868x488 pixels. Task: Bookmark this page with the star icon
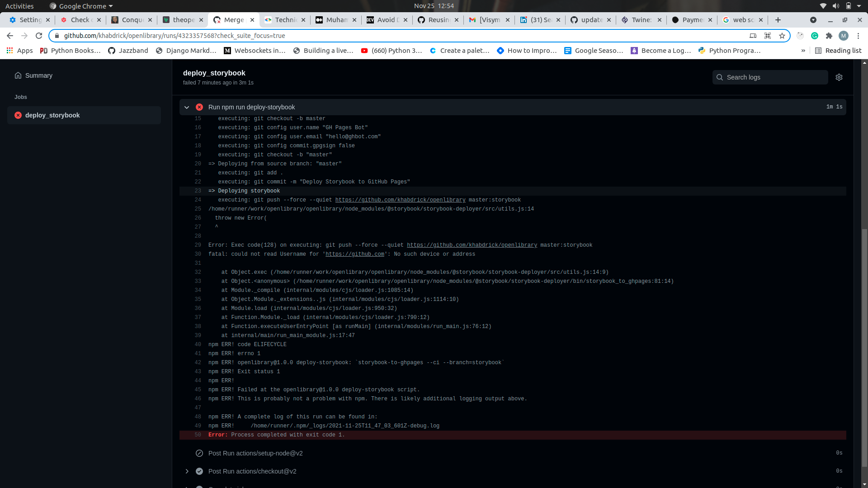(783, 36)
